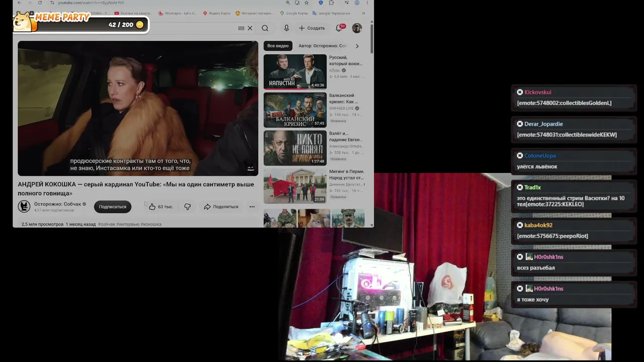Open the Балканский кризис: Как video title
Viewport: 644px width, 362px height.
click(x=344, y=99)
